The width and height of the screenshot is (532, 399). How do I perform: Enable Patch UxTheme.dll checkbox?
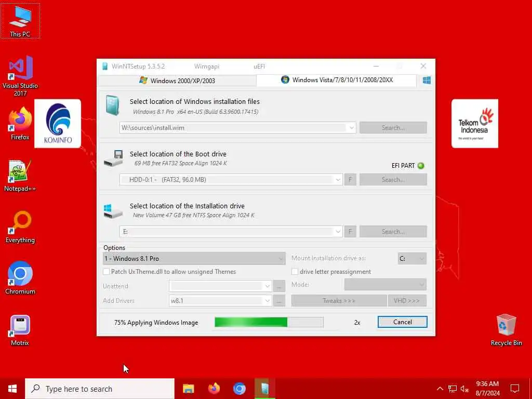106,271
